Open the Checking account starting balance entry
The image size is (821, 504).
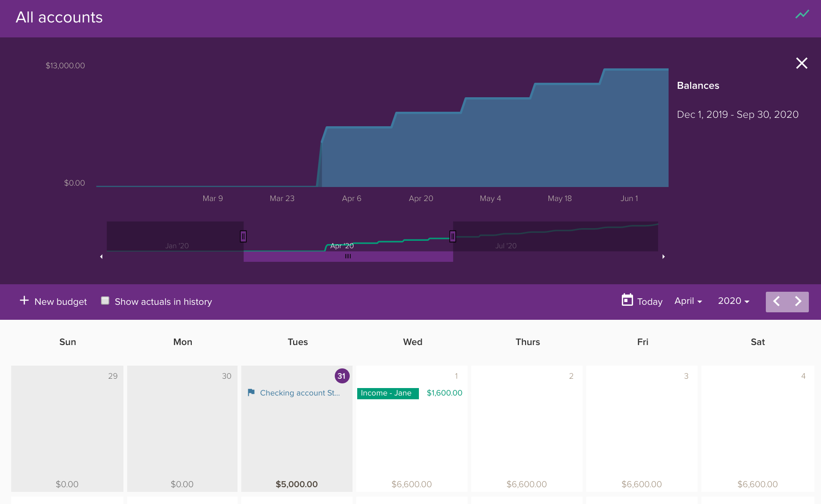(300, 393)
